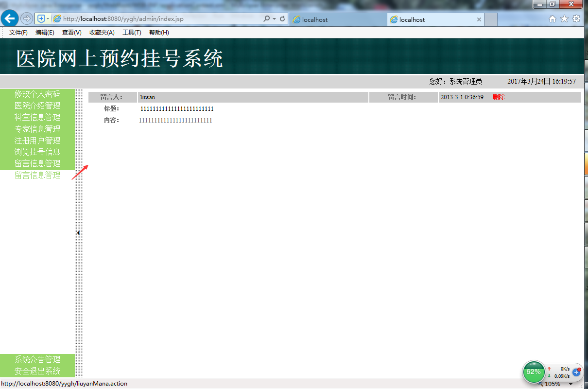Switch to the first localhost tab
The width and height of the screenshot is (588, 389).
338,19
